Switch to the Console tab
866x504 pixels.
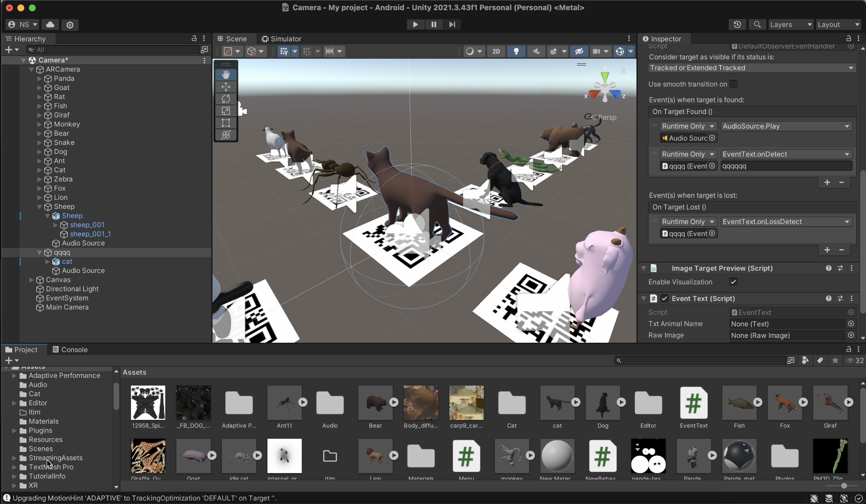click(x=70, y=350)
